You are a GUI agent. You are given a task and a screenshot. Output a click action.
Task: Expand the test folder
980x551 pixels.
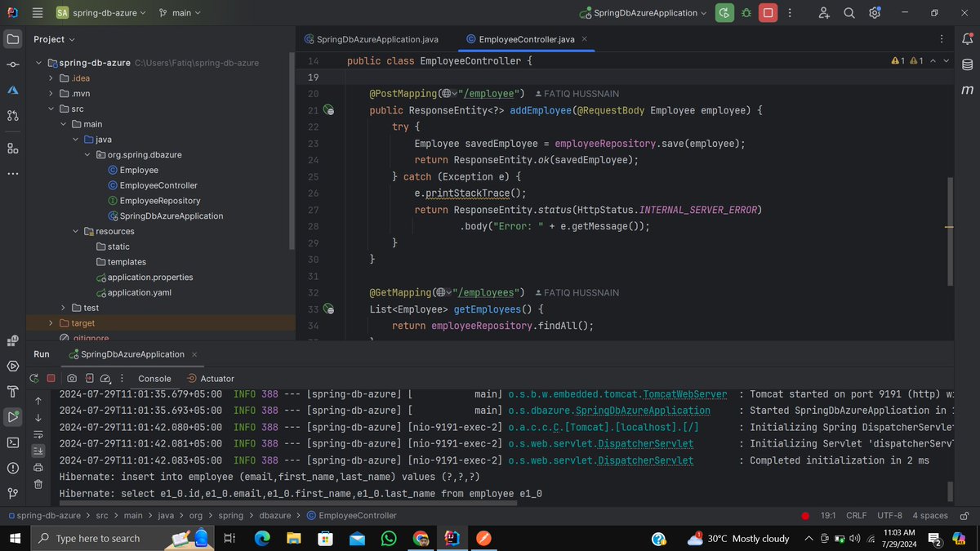click(63, 308)
